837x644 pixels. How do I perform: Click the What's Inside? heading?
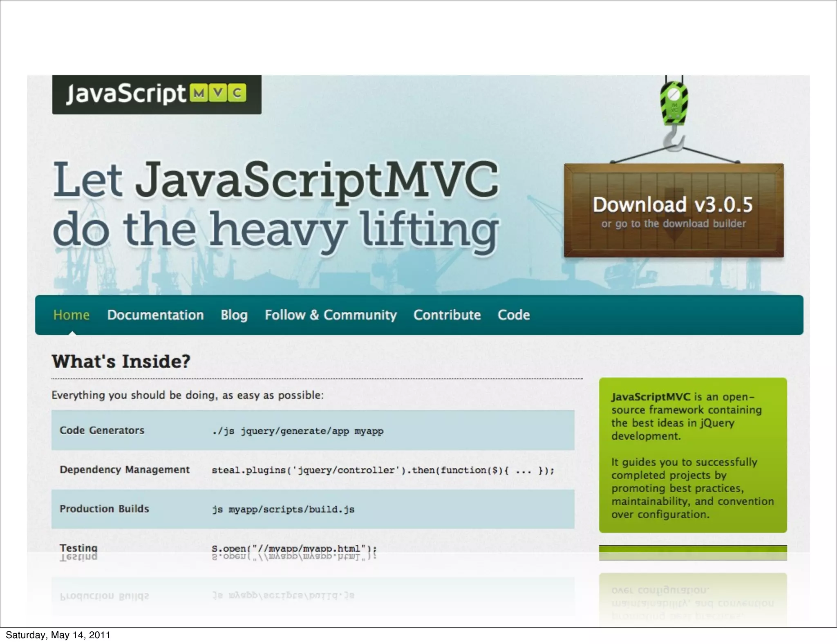click(x=121, y=362)
